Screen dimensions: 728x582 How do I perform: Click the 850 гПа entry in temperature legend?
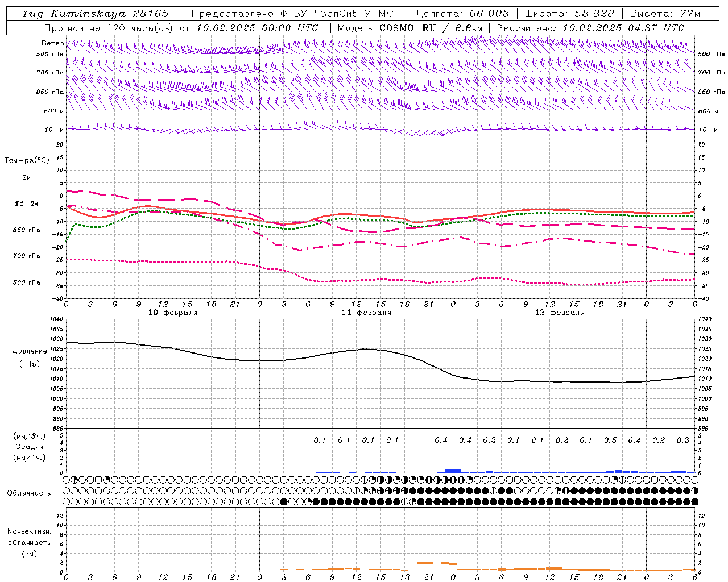pos(27,230)
